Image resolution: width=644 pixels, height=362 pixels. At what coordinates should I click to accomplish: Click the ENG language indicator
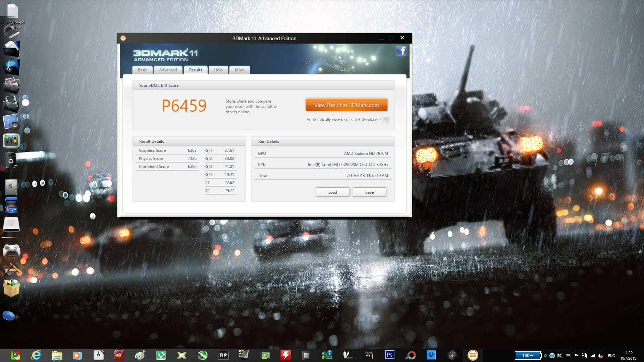tap(611, 356)
